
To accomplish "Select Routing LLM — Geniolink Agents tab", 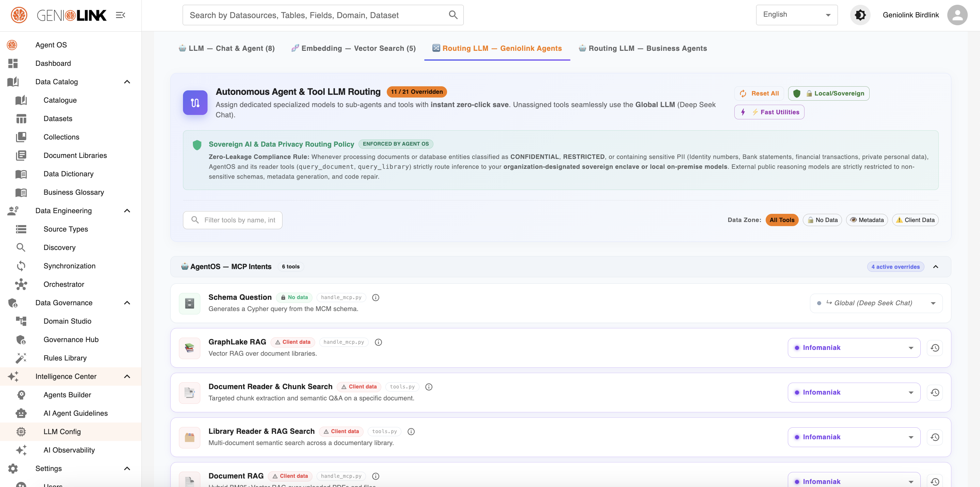I will (x=497, y=48).
